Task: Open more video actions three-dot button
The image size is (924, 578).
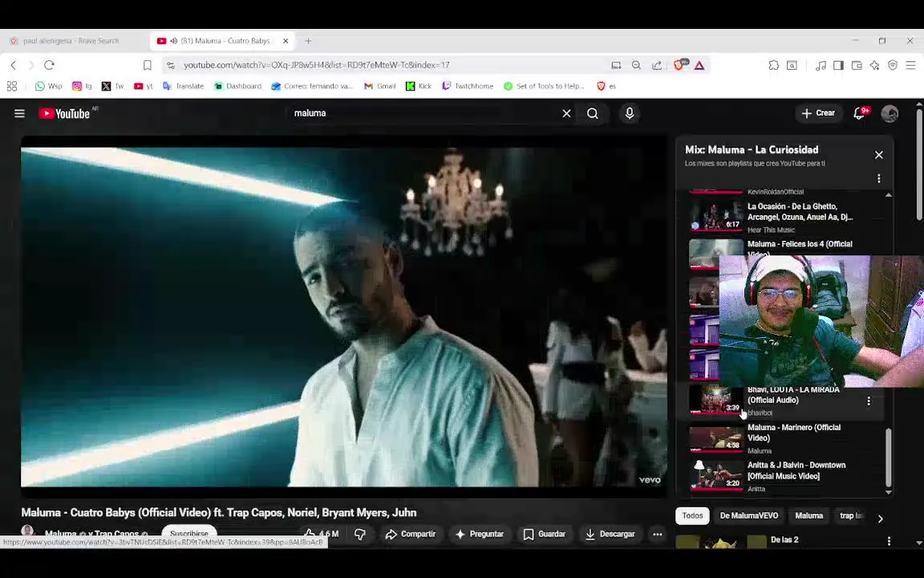Action: (x=657, y=534)
